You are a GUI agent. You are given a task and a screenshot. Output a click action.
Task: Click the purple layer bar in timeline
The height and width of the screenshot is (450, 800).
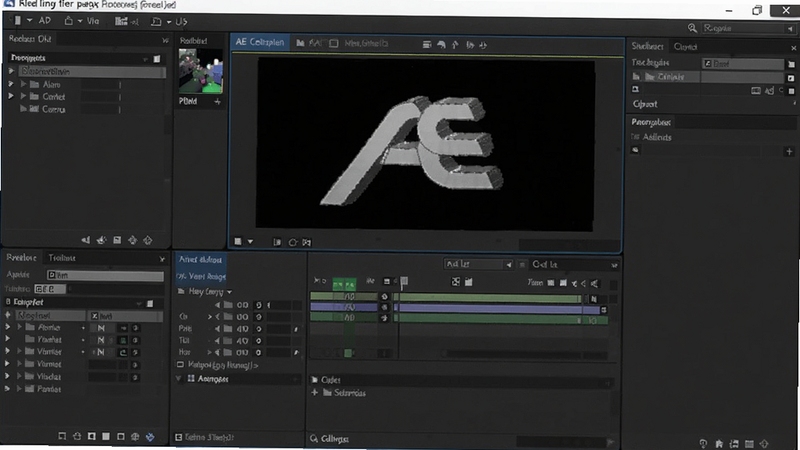coord(498,309)
